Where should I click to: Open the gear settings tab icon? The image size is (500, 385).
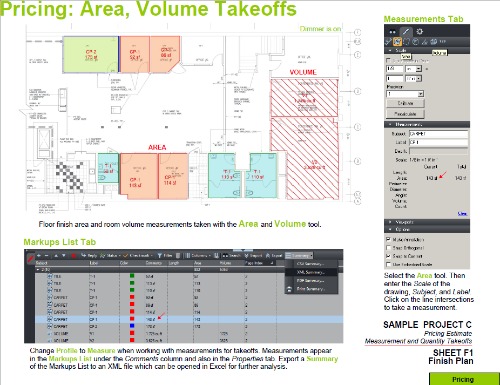(420, 32)
